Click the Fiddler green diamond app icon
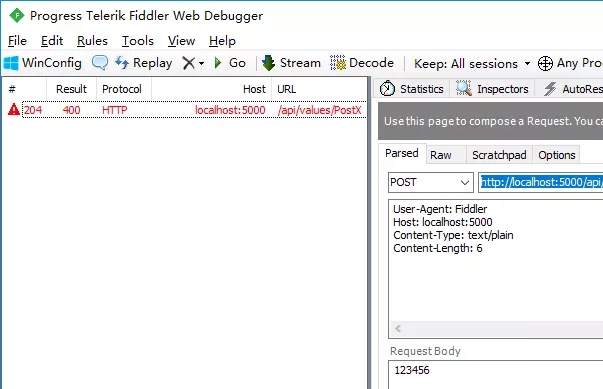This screenshot has height=389, width=603. tap(17, 15)
